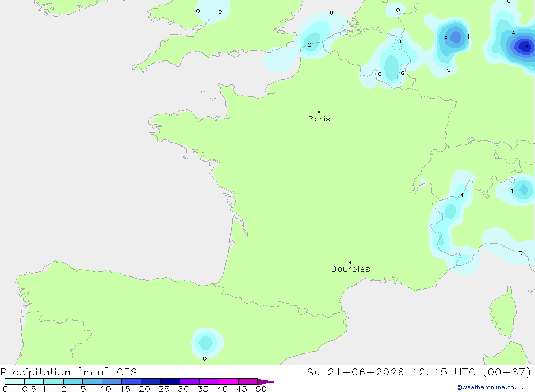The image size is (535, 392).
Task: Click the date 'Su 21-06-2026'
Action: [x=356, y=372]
